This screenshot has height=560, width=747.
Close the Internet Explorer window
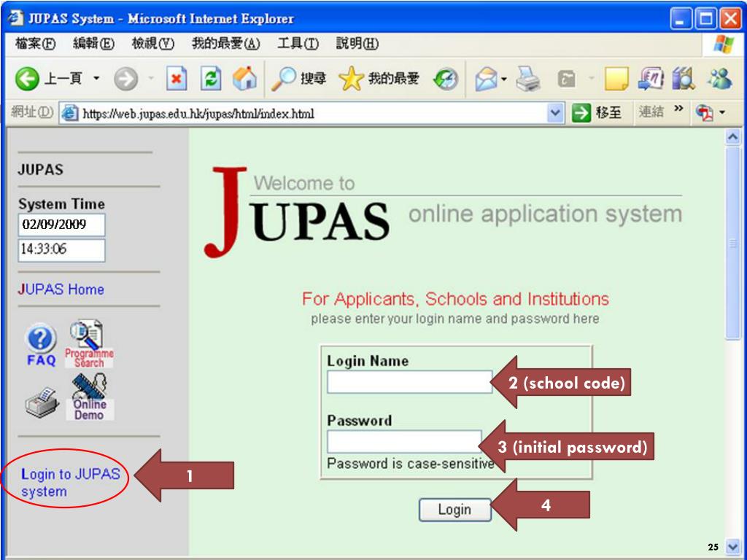[x=729, y=19]
